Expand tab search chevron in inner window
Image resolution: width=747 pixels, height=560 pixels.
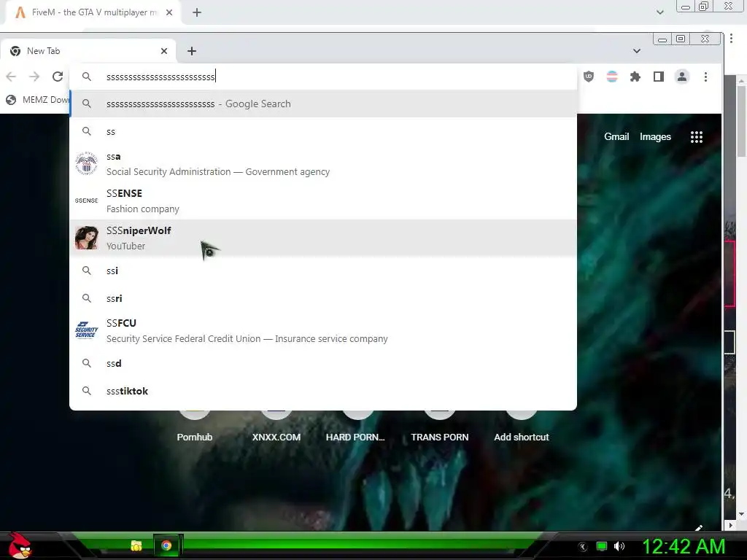click(636, 51)
